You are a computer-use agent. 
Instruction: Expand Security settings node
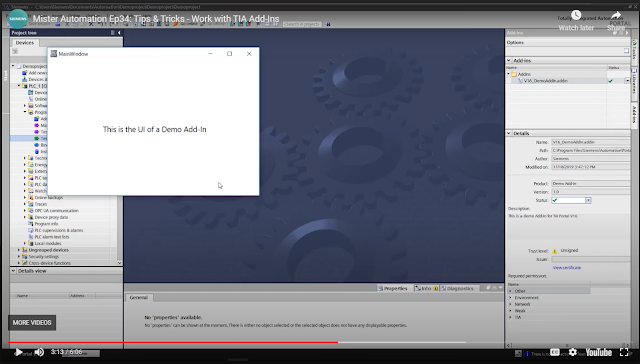point(19,256)
